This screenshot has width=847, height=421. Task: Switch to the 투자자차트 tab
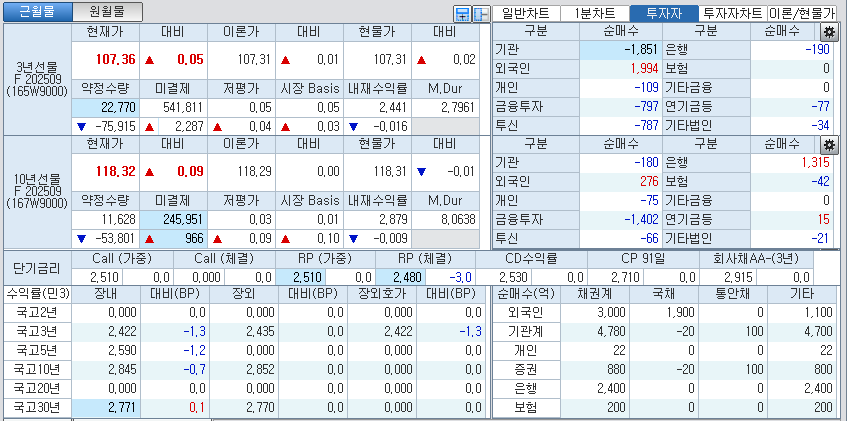point(733,14)
